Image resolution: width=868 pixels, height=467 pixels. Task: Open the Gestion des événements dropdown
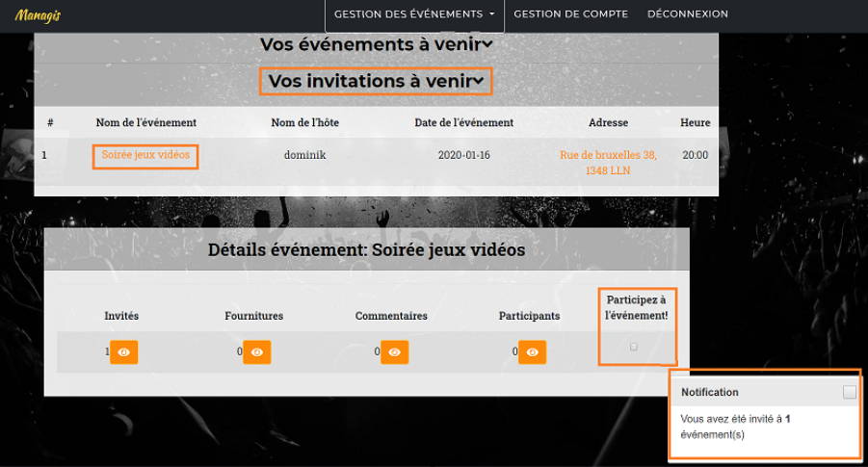pos(414,14)
